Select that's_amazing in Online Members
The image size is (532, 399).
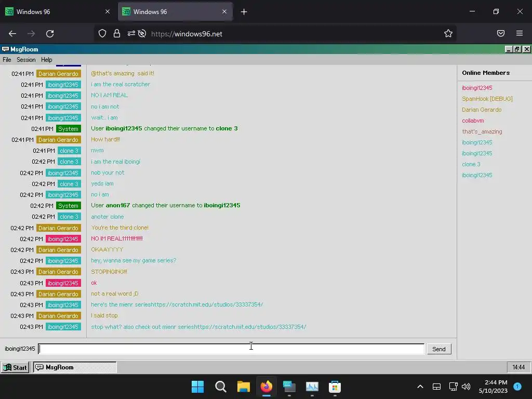(x=482, y=131)
